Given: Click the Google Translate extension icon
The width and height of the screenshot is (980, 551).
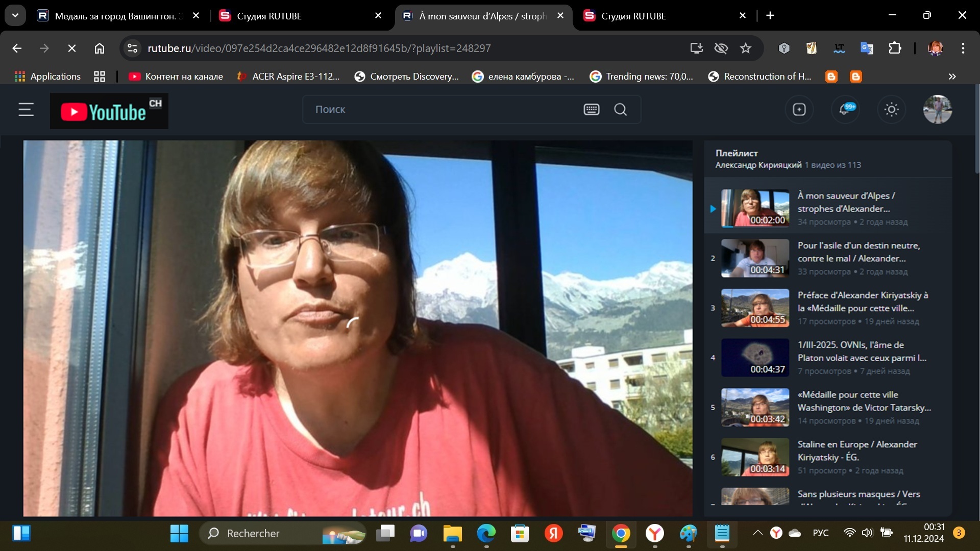Looking at the screenshot, I should 867,48.
